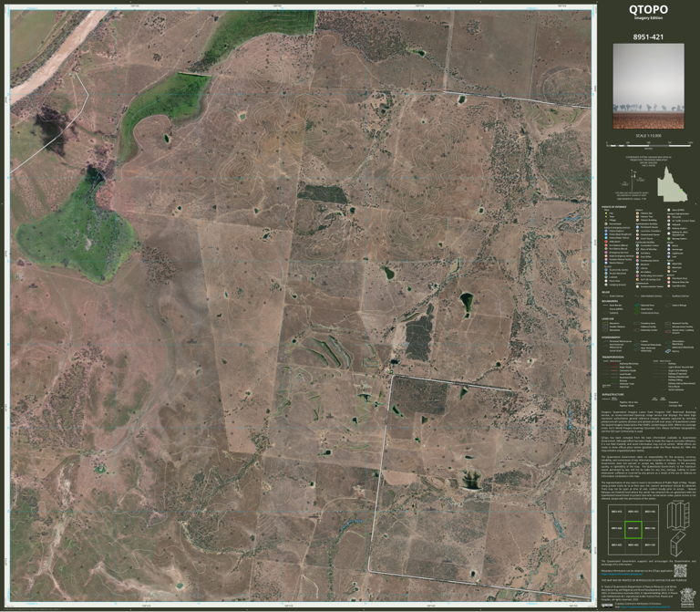The width and height of the screenshot is (700, 612).
Task: Click the map folding instructions diagram
Action: pos(677,528)
